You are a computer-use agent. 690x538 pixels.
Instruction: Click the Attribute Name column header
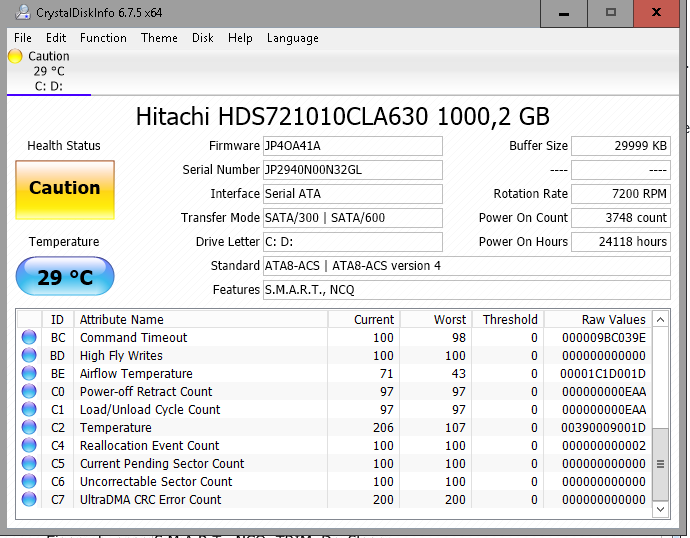point(201,319)
